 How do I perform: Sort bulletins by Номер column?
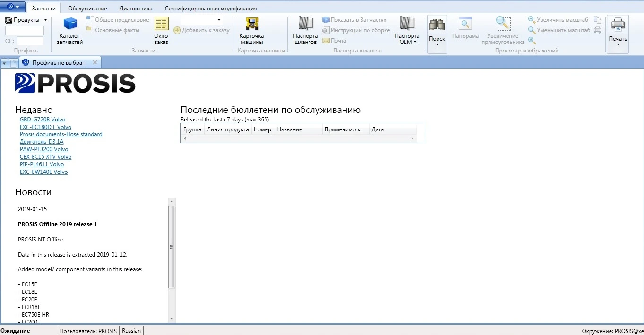263,129
